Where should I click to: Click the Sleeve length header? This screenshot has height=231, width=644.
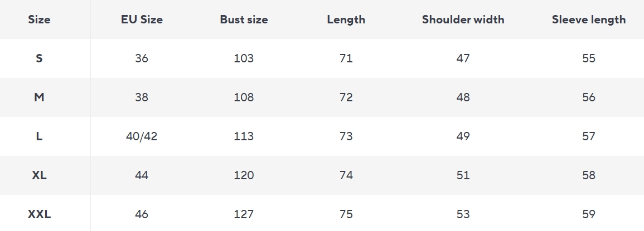[x=588, y=19]
